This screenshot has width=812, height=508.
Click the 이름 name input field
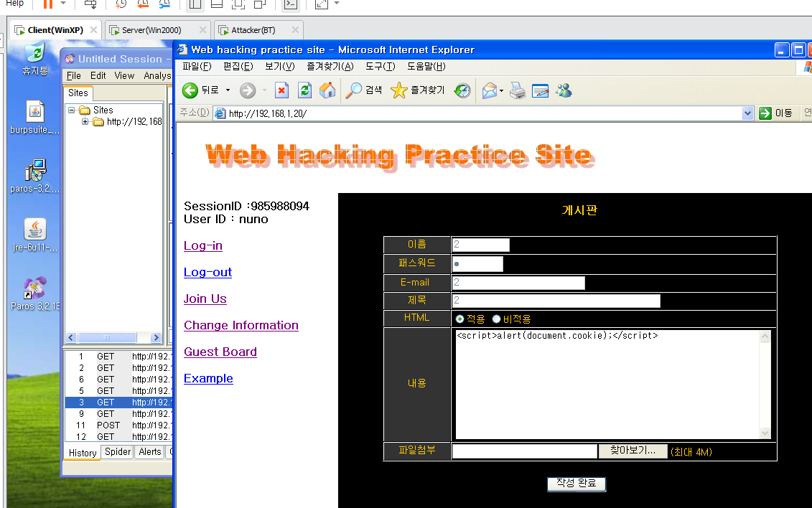(480, 245)
